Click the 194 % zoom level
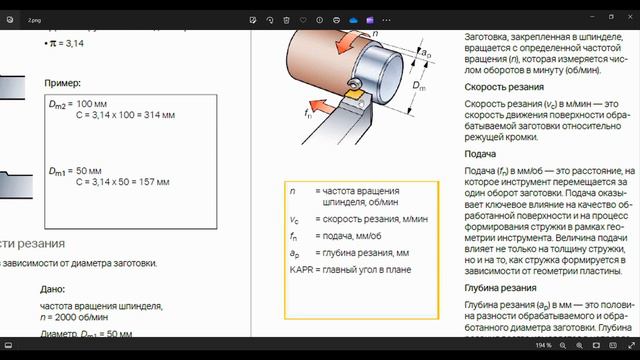Viewport: 640px width, 360px height. pyautogui.click(x=543, y=345)
